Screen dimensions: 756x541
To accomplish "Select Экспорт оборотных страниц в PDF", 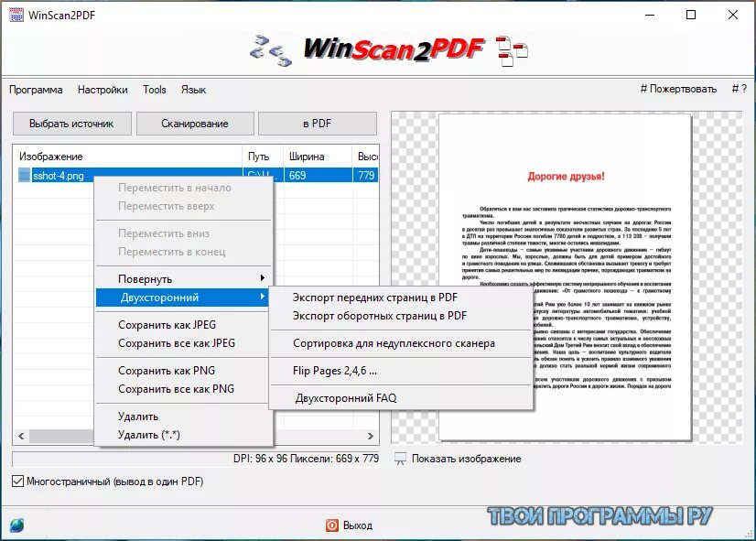I will [x=401, y=315].
